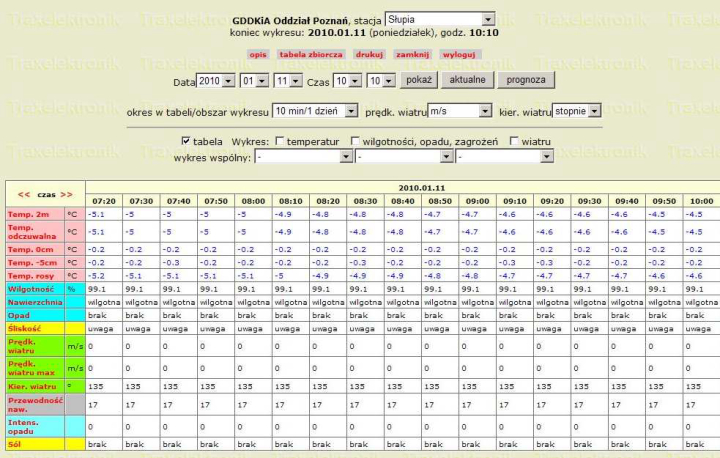720x458 pixels.
Task: Click '<<' to go to earlier time
Action: pyautogui.click(x=24, y=195)
